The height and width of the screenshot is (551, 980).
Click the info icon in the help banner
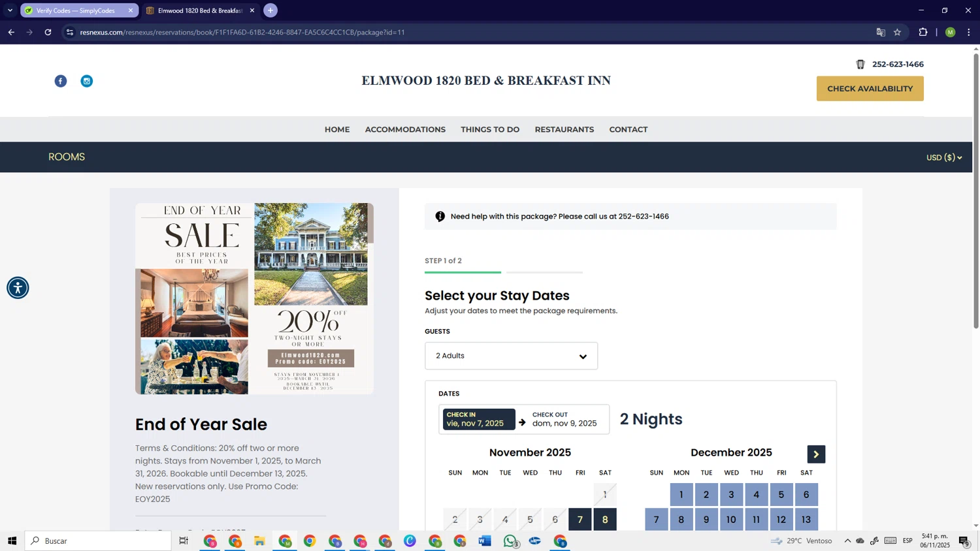point(440,216)
